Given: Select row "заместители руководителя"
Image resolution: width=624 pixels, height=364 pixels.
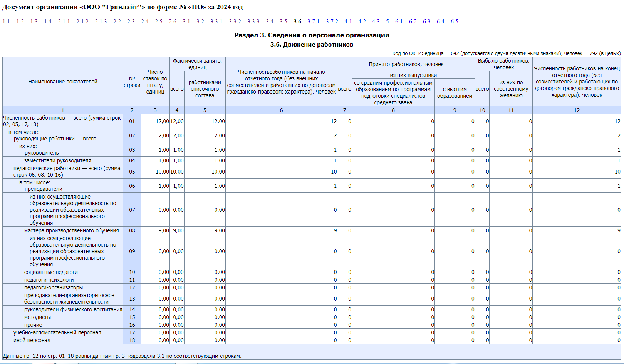Looking at the screenshot, I should [312, 160].
